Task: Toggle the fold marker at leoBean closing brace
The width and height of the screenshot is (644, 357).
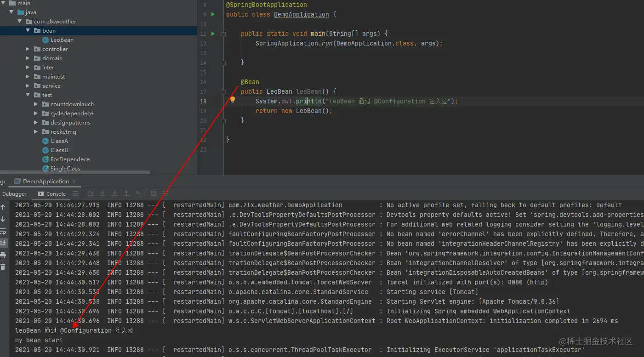Action: point(223,120)
